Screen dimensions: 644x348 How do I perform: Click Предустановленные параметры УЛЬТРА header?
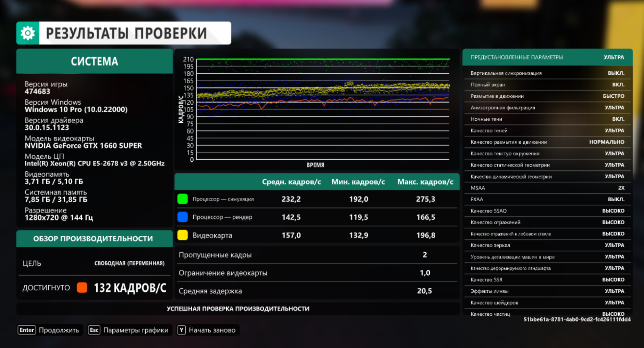point(547,57)
